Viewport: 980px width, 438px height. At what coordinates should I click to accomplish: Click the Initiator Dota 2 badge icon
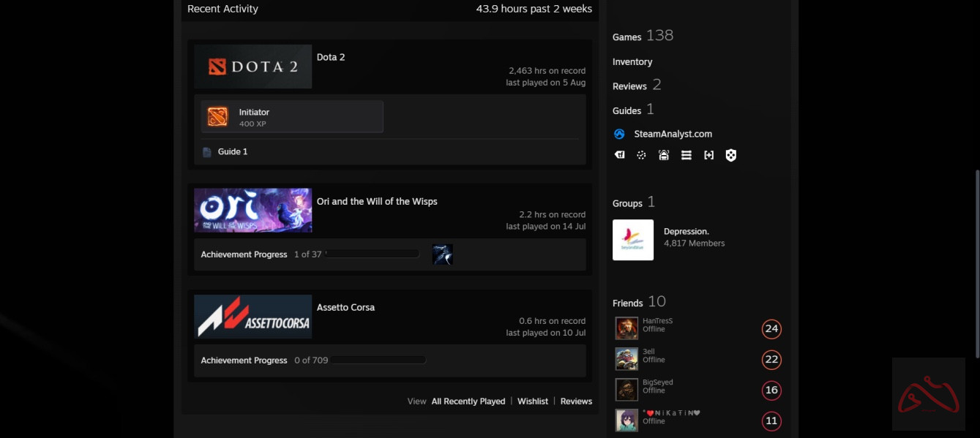click(x=217, y=117)
